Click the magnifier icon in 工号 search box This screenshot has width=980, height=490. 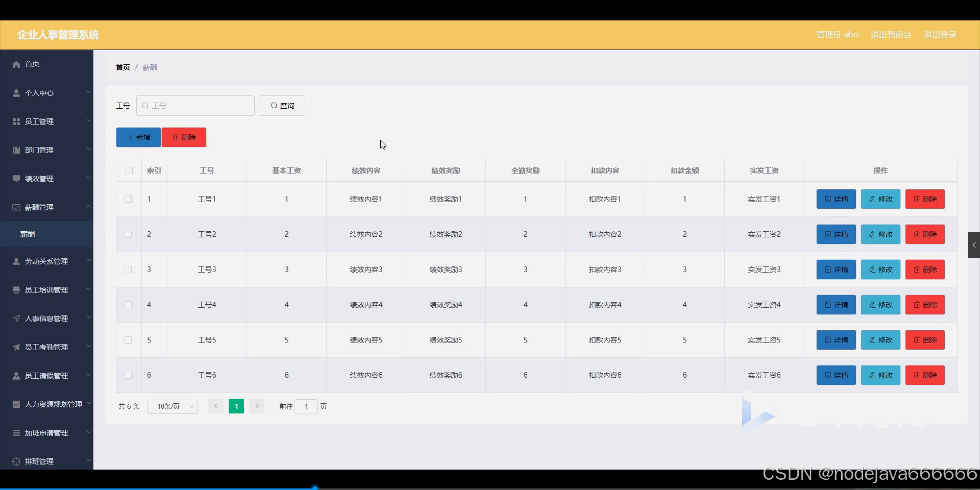pyautogui.click(x=145, y=106)
